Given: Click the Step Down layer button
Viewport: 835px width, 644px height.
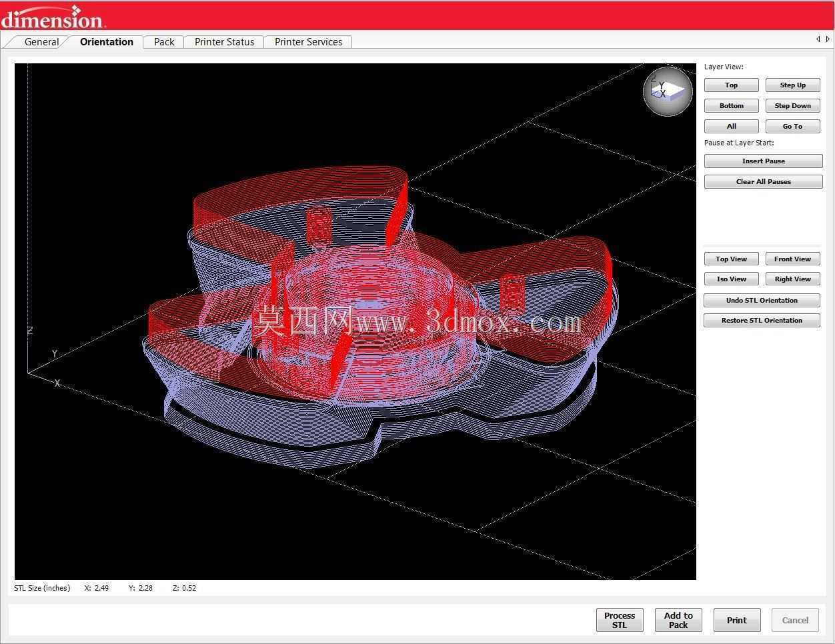Looking at the screenshot, I should [793, 105].
